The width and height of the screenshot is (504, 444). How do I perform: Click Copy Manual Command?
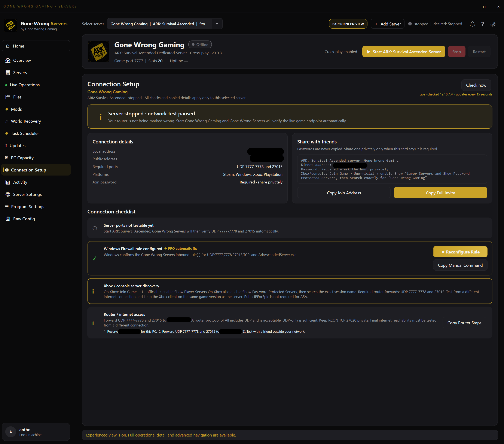coord(460,265)
